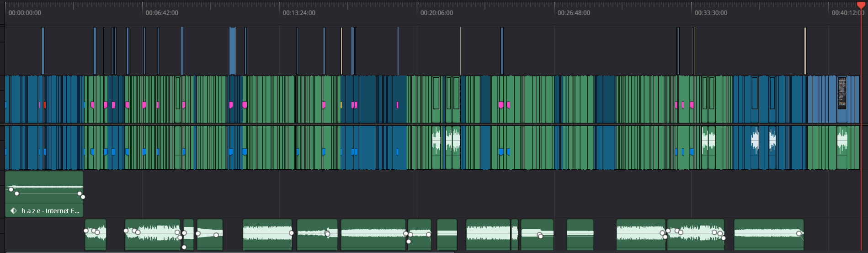This screenshot has width=868, height=253.
Task: Select the widest light-blue clip on top track
Action: (x=233, y=50)
